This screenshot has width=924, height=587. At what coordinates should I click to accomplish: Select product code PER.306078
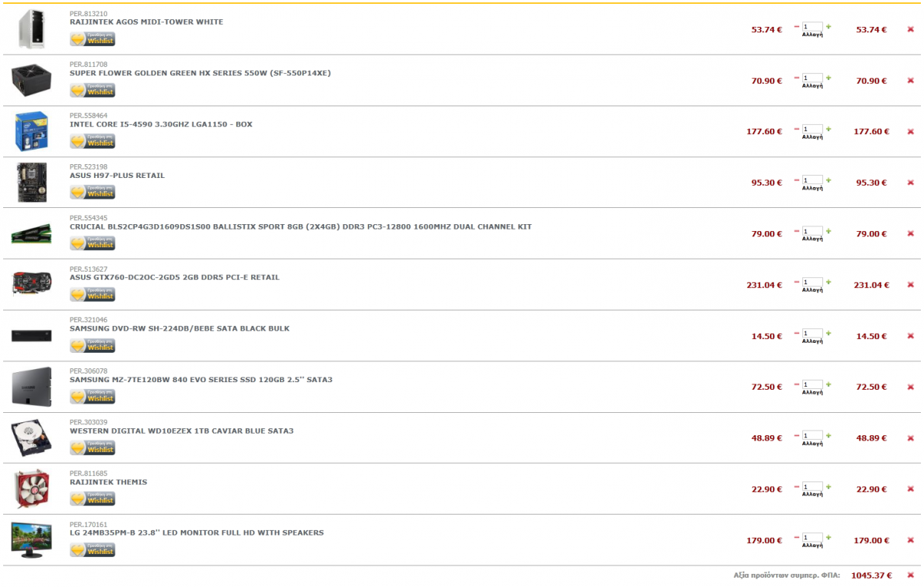coord(89,371)
